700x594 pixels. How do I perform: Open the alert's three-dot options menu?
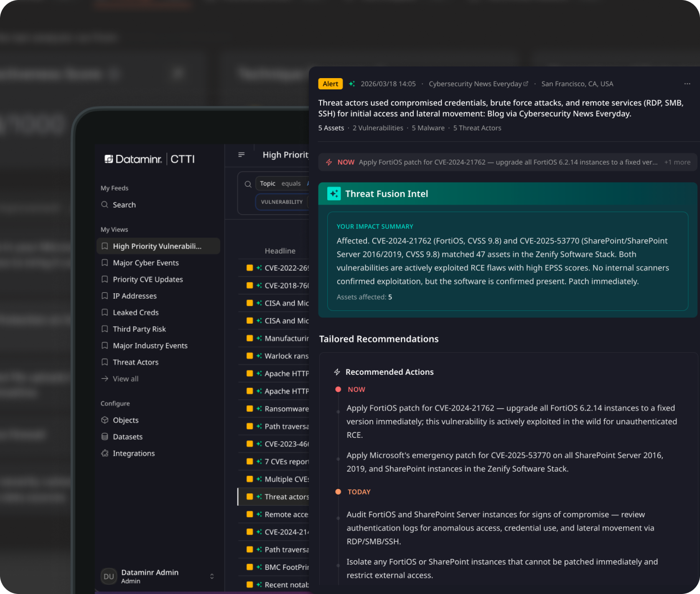pos(687,84)
